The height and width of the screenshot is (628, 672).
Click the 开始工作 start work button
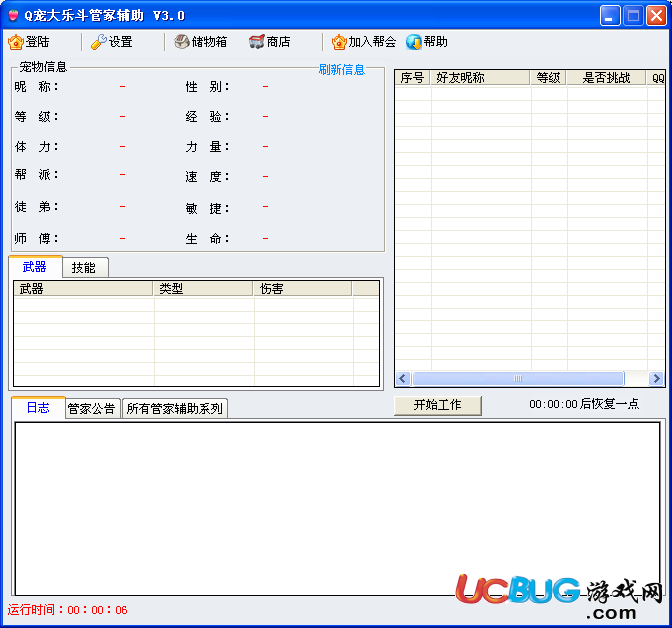[438, 405]
